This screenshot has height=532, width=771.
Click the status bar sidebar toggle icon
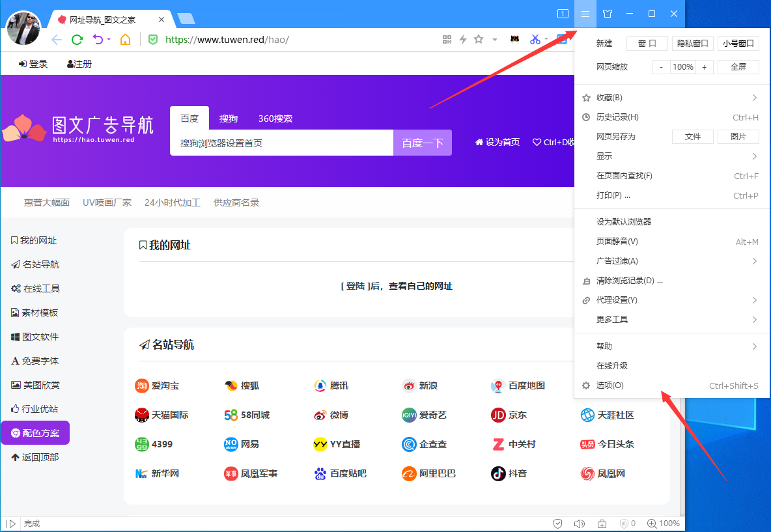click(11, 524)
